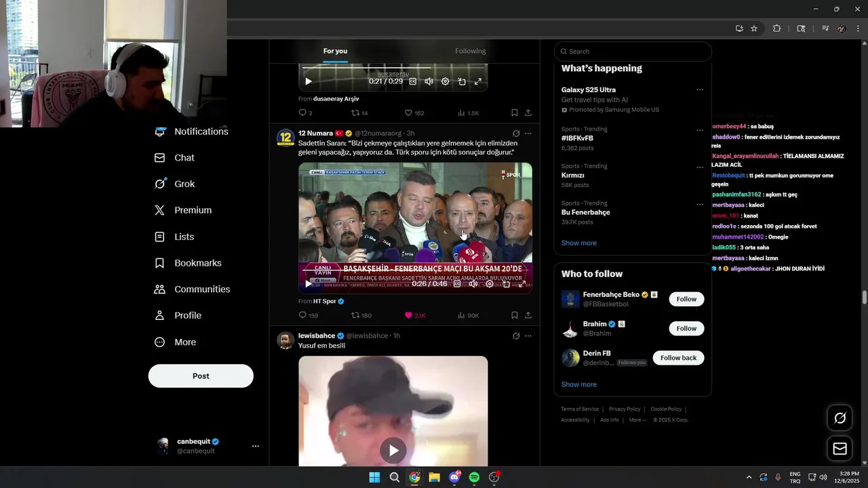Reply to 12 Numara post with 159 replies
Screen dimensions: 868x488
coord(309,316)
